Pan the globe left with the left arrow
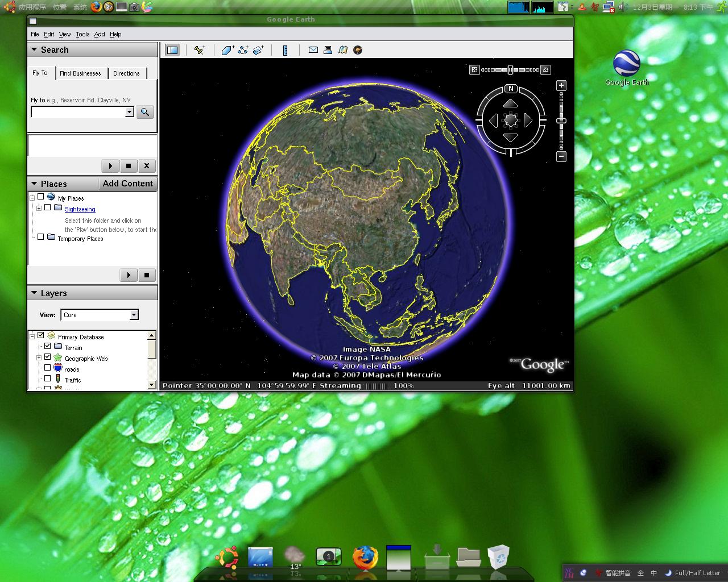Image resolution: width=728 pixels, height=582 pixels. pos(493,120)
